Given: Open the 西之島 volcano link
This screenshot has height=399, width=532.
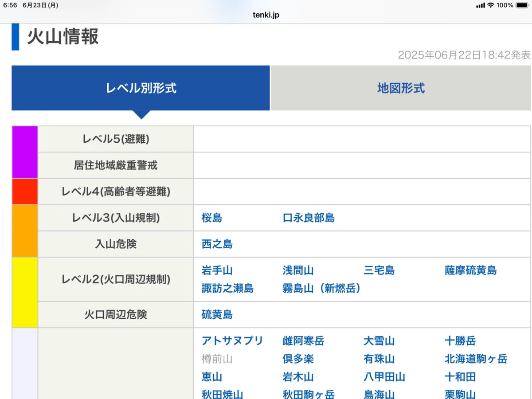Looking at the screenshot, I should 217,244.
